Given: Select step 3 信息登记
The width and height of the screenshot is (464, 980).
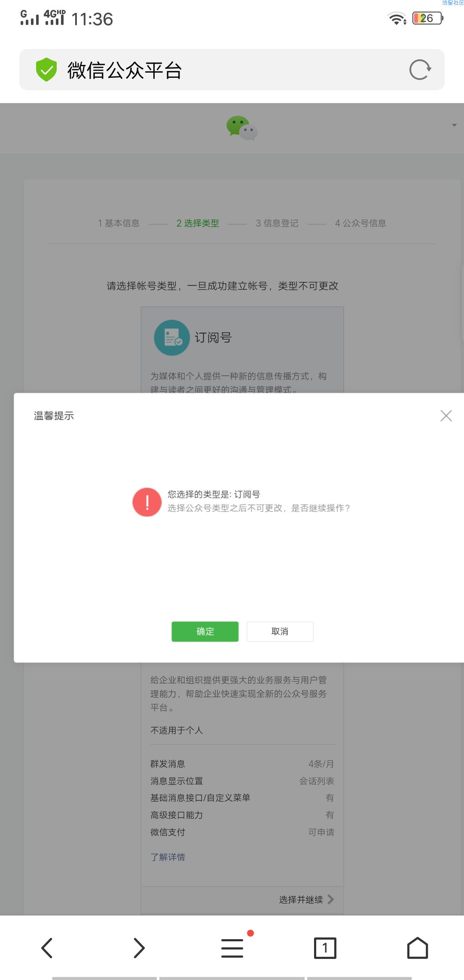Looking at the screenshot, I should 277,223.
